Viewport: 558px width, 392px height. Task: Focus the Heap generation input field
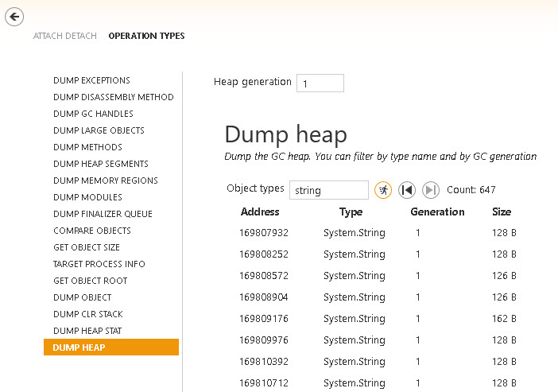(x=320, y=83)
